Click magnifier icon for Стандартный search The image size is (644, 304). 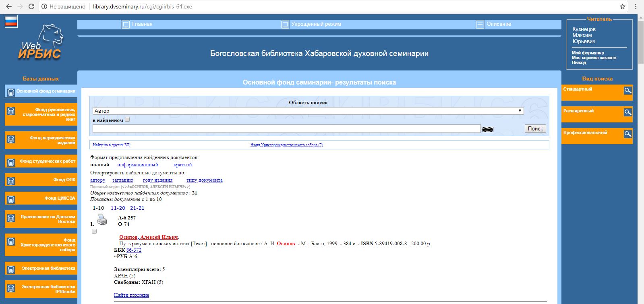point(627,91)
